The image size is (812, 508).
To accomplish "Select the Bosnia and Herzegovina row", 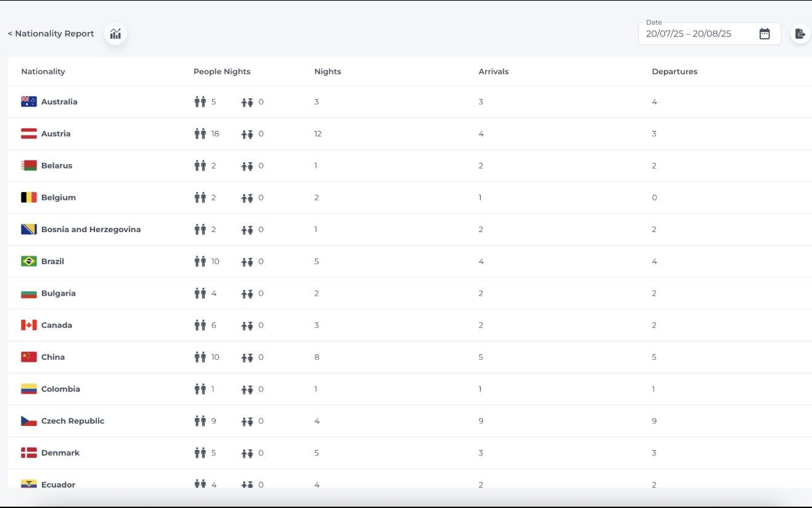I will click(410, 230).
